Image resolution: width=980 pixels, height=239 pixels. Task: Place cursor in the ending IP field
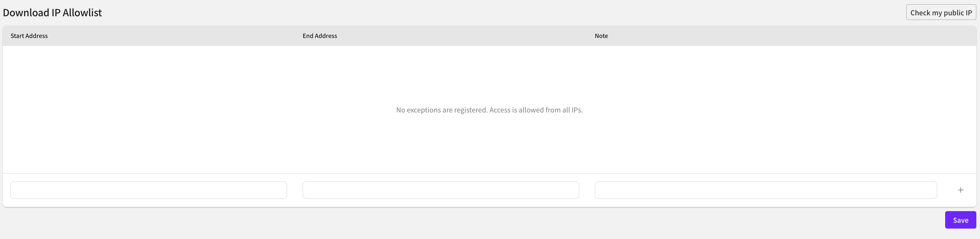pyautogui.click(x=440, y=190)
